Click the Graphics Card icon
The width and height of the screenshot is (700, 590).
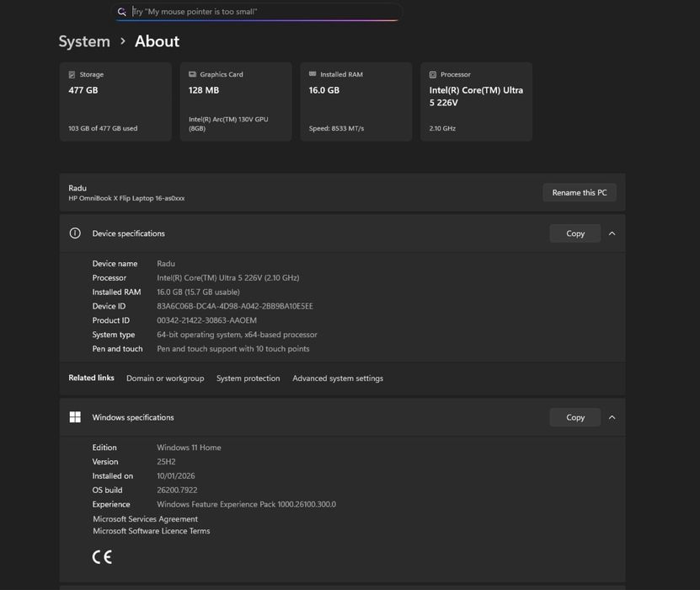click(192, 75)
